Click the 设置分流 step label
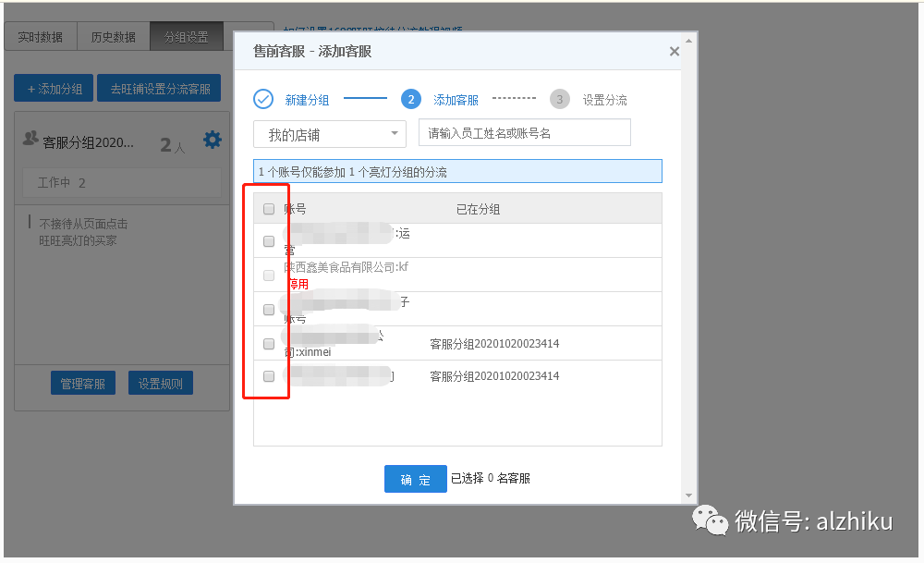This screenshot has height=563, width=924. click(604, 100)
